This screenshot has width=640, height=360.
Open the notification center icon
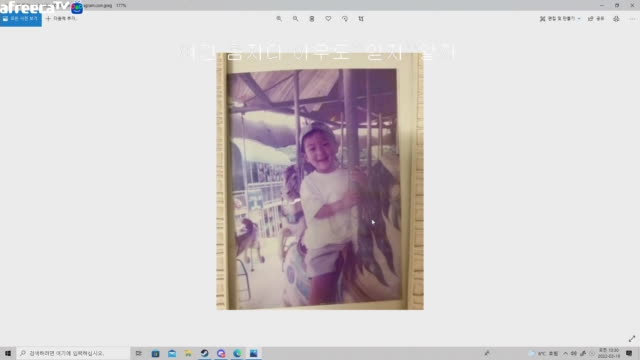[x=629, y=353]
